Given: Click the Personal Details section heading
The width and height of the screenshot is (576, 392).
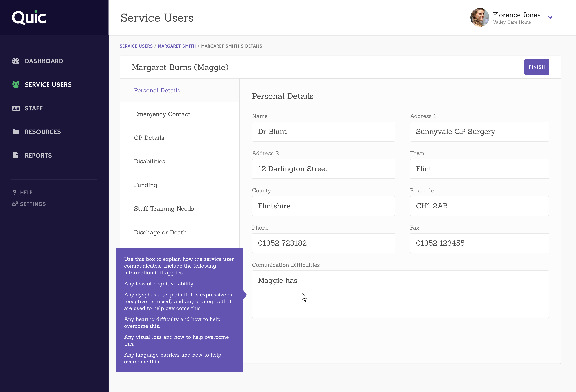Looking at the screenshot, I should pyautogui.click(x=283, y=96).
